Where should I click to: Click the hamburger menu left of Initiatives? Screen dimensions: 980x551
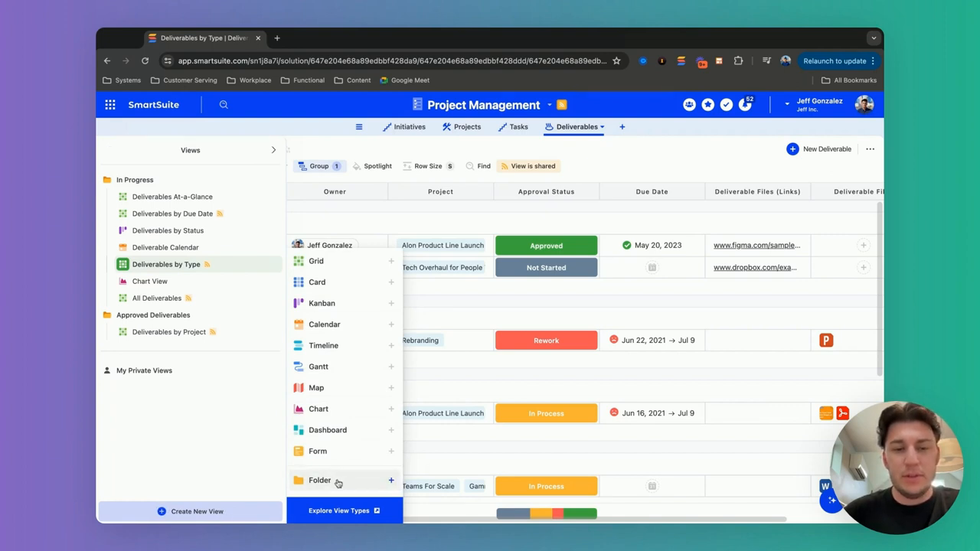point(359,127)
